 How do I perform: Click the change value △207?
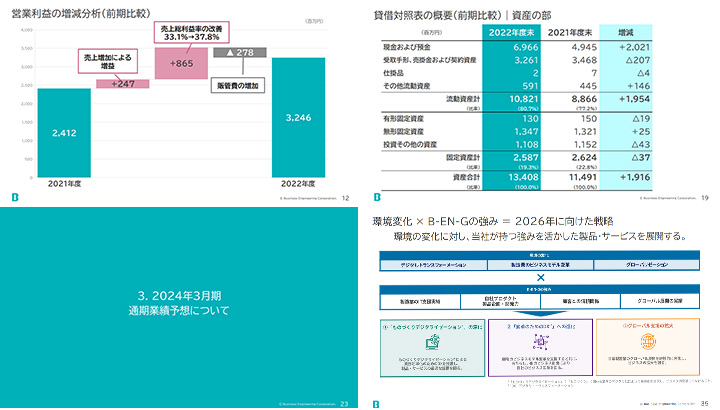[638, 60]
